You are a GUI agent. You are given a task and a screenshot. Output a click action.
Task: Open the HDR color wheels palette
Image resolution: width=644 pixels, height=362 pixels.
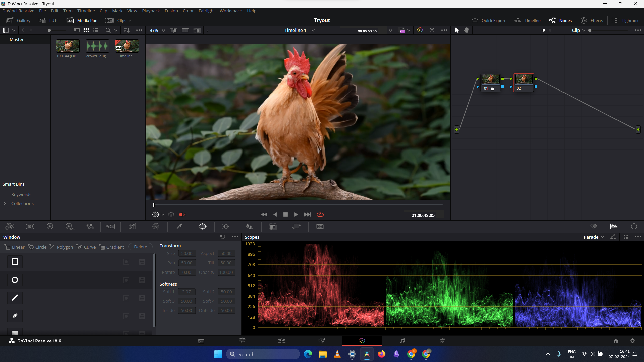[x=70, y=227]
